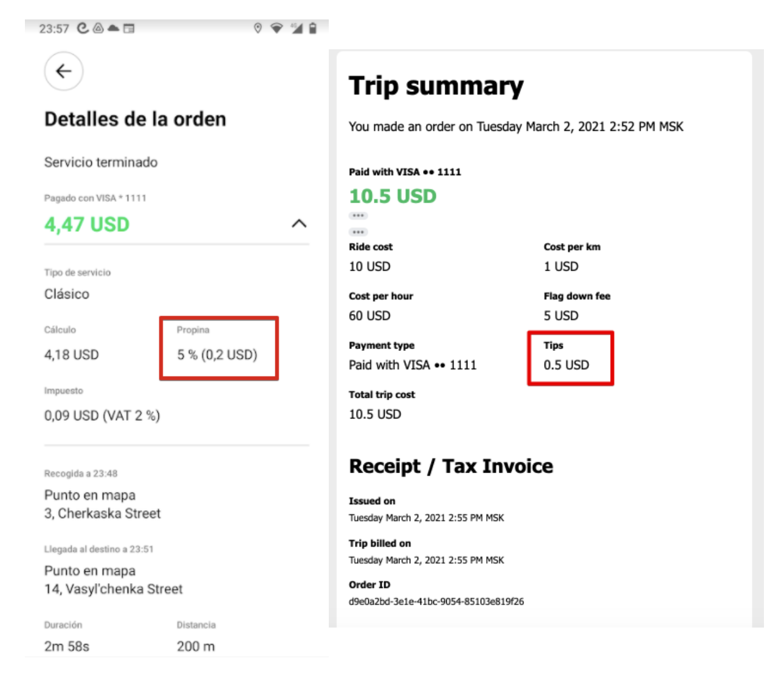Tap the location pin status icon
Viewport: 784px width, 675px height.
[x=258, y=28]
